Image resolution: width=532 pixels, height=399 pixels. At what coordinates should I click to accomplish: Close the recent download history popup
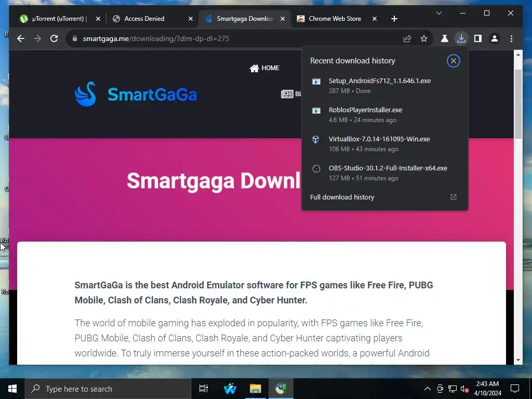(453, 61)
